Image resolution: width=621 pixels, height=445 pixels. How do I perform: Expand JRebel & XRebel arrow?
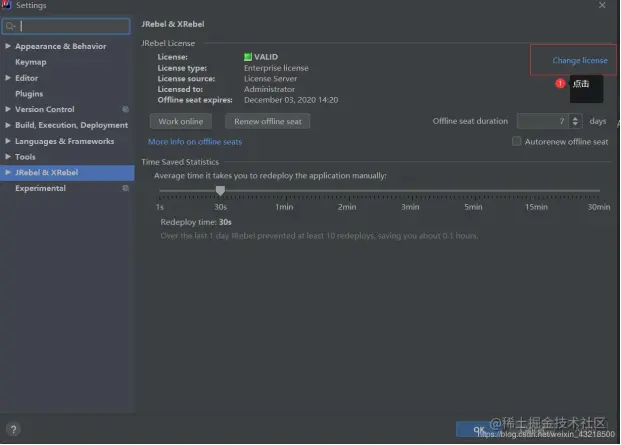click(x=8, y=172)
